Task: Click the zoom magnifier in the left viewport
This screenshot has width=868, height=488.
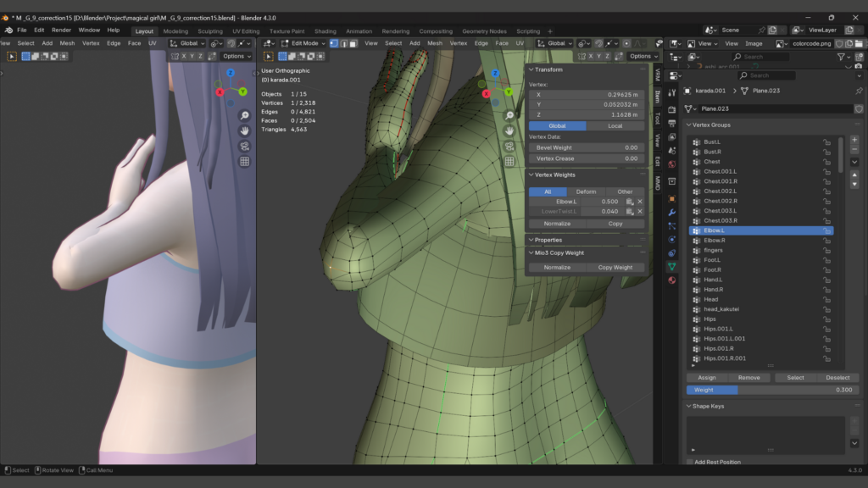Action: point(244,115)
